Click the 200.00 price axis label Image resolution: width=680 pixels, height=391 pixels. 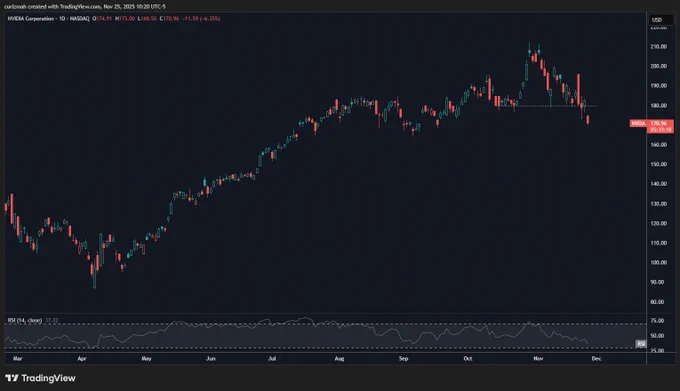pyautogui.click(x=658, y=66)
